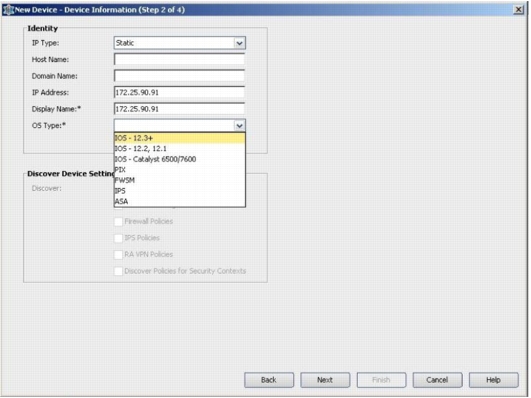Image resolution: width=531 pixels, height=398 pixels.
Task: Enable the IPS Policies checkbox
Action: (x=118, y=238)
